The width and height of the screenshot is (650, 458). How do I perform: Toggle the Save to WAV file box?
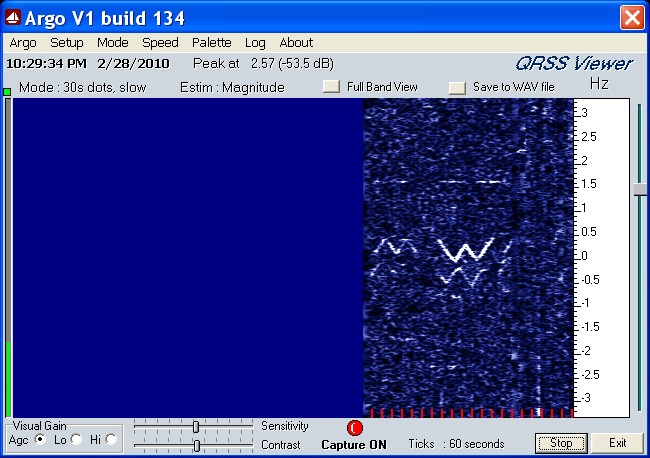(x=457, y=87)
